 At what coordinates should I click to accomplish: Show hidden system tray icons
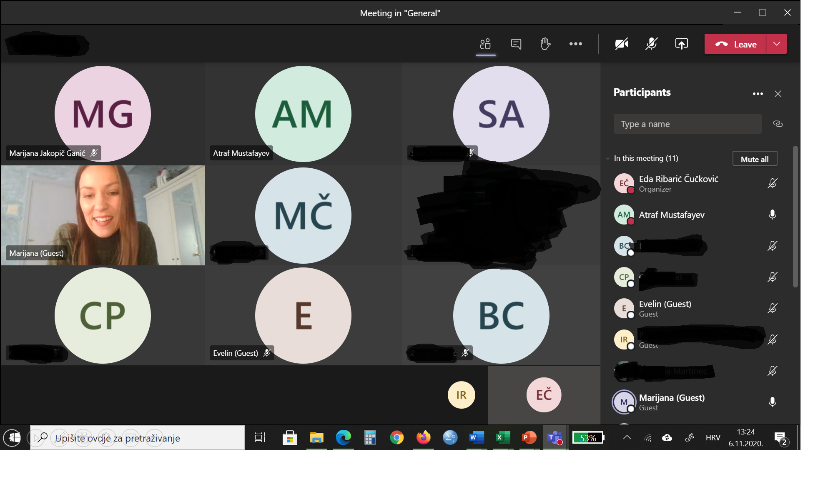(x=627, y=437)
